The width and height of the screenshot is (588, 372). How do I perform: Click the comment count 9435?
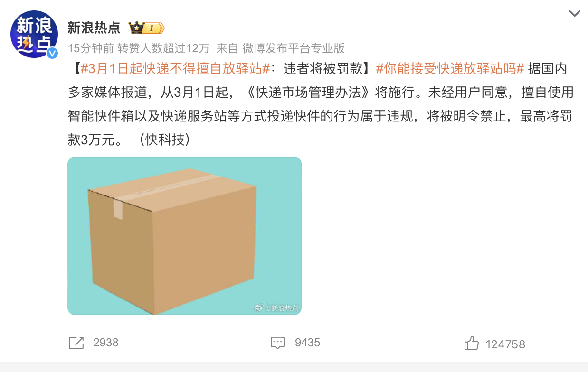[x=307, y=343]
